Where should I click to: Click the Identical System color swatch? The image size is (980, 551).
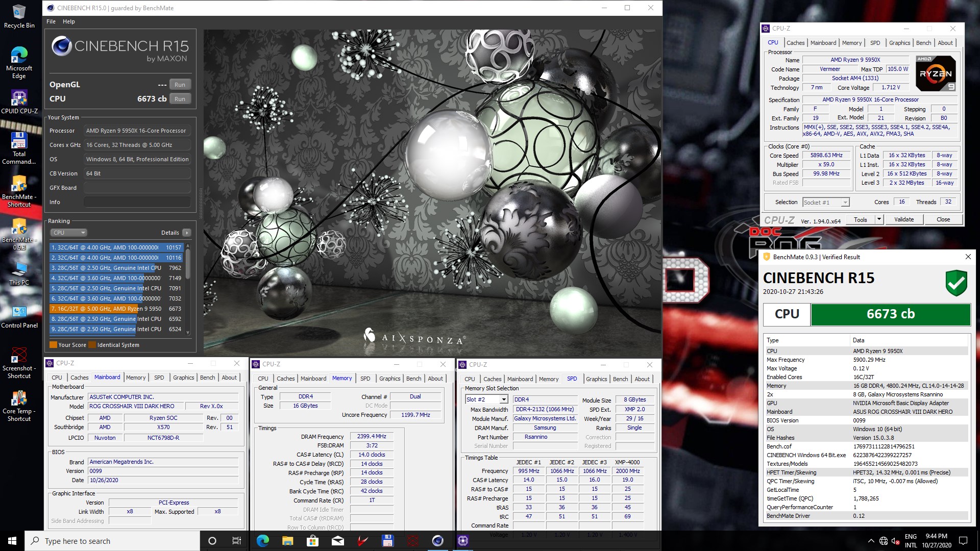point(92,345)
